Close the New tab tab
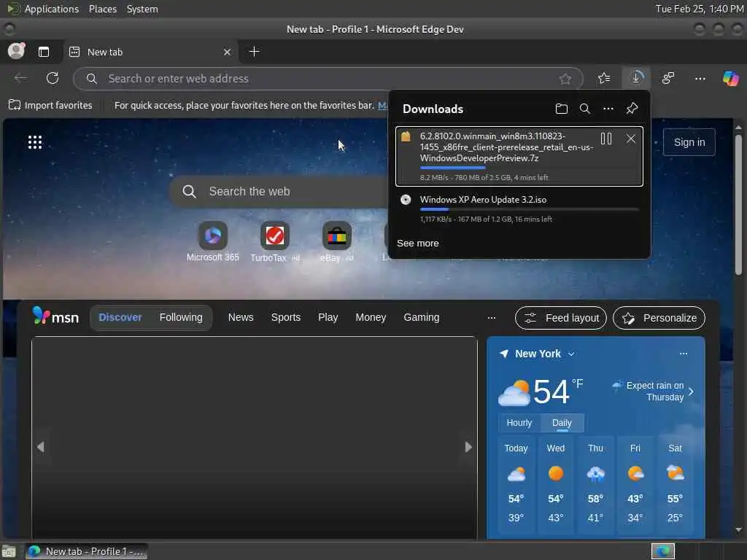 coord(228,52)
